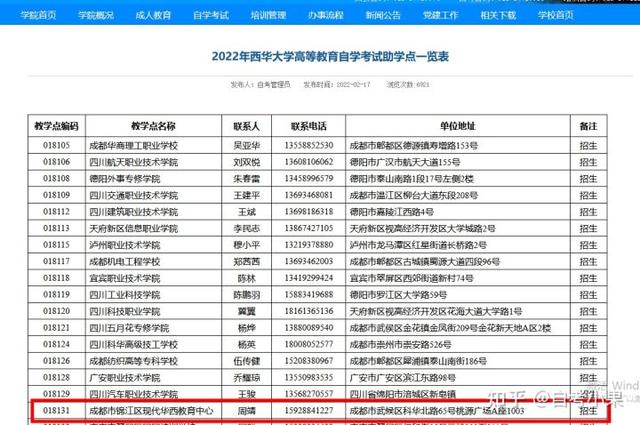Go to 学校首页 via the nav bar

[x=556, y=16]
